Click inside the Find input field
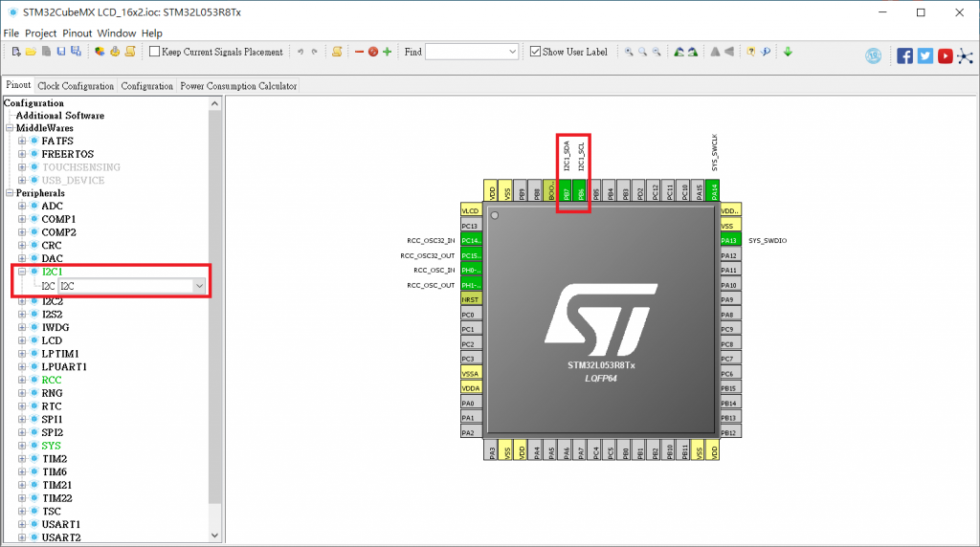 click(x=466, y=52)
